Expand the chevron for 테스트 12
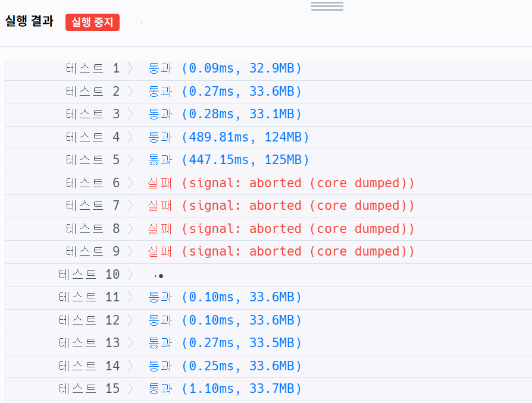Viewport: 532px width, 403px height. pos(130,320)
